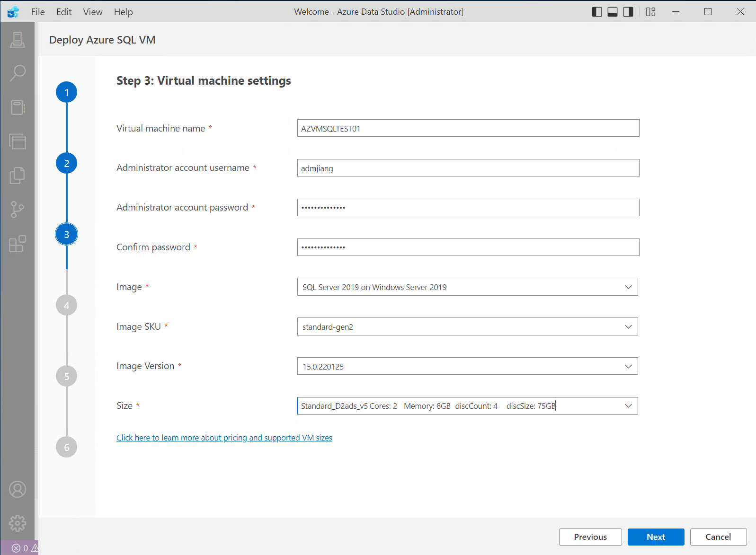
Task: Open the View menu
Action: pos(93,12)
